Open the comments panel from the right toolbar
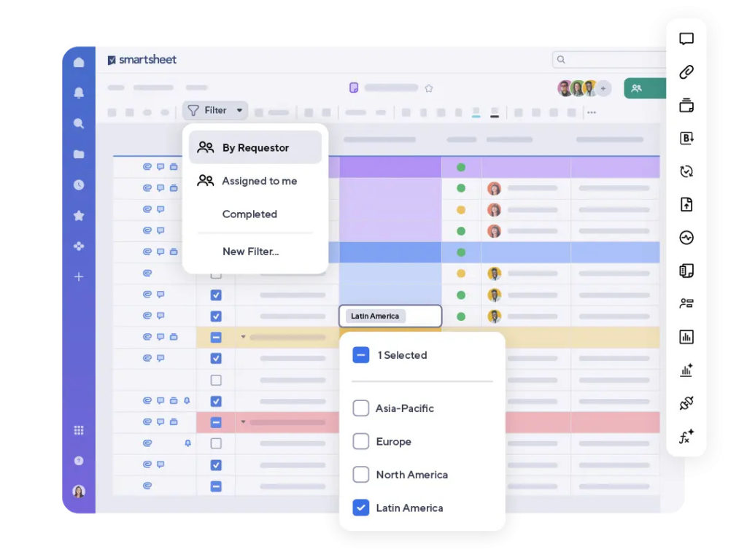The image size is (747, 560). (686, 39)
